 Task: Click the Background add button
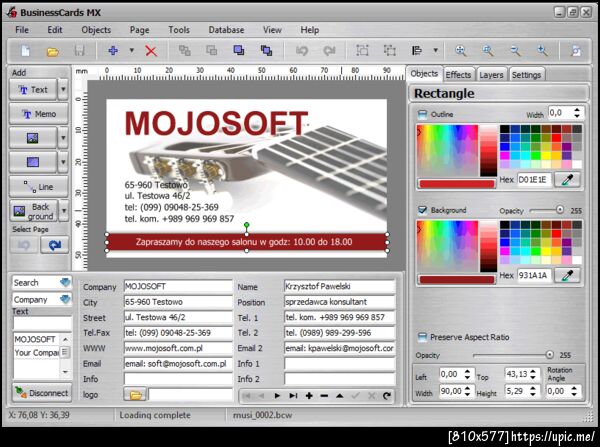(x=34, y=211)
